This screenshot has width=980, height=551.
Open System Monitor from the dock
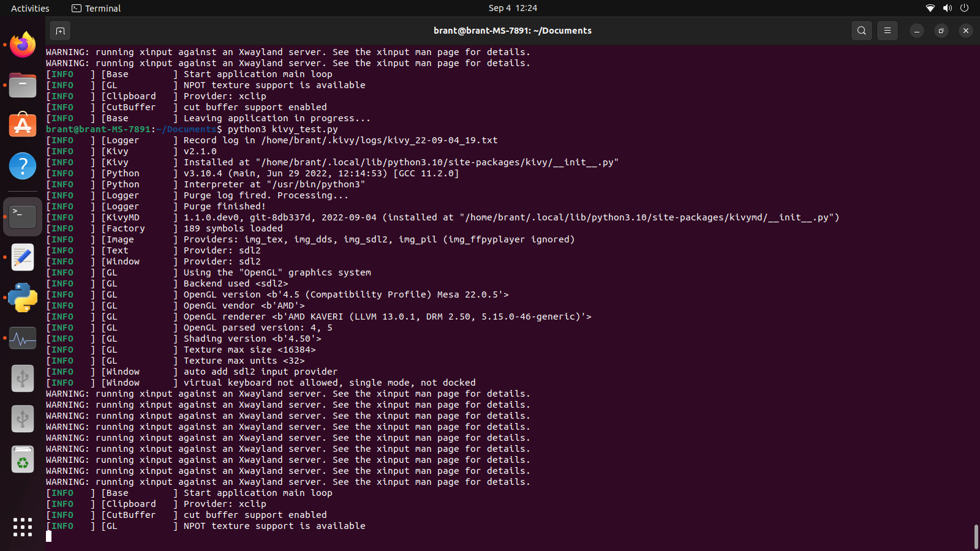click(x=22, y=338)
